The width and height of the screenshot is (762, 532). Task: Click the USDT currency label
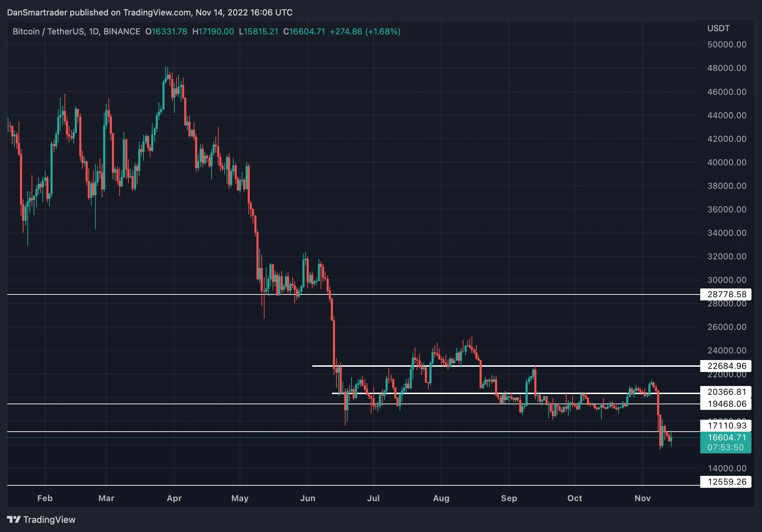[x=718, y=28]
